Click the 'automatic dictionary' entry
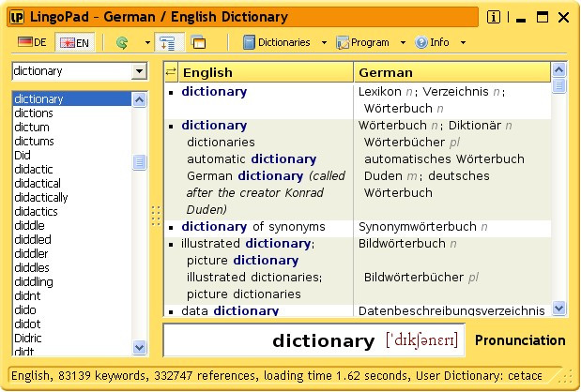This screenshot has height=392, width=581. pos(252,159)
